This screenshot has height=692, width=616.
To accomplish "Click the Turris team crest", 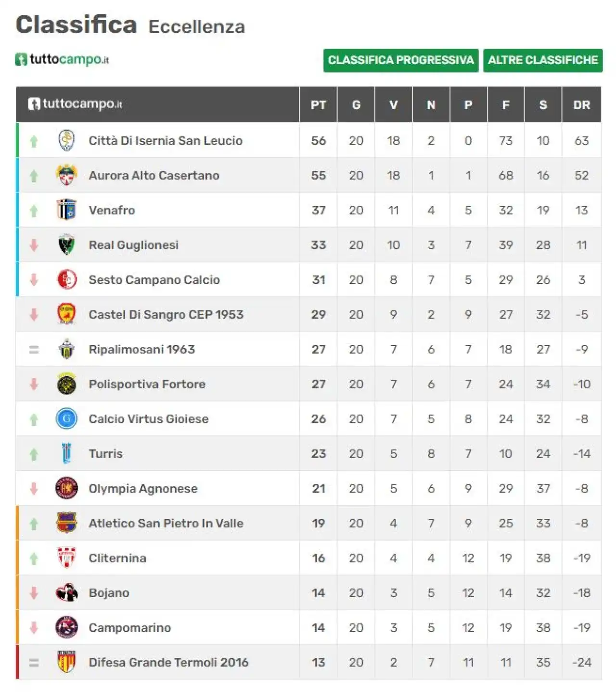I will pyautogui.click(x=67, y=453).
